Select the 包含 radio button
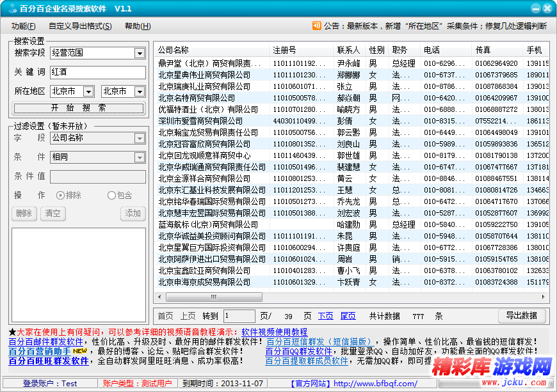The height and width of the screenshot is (392, 557). [110, 196]
